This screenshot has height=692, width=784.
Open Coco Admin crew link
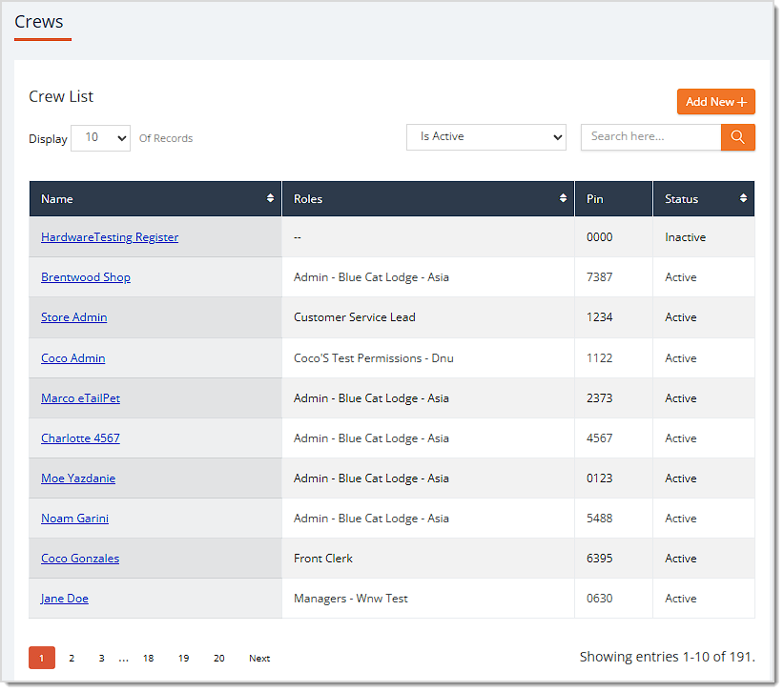(x=73, y=358)
